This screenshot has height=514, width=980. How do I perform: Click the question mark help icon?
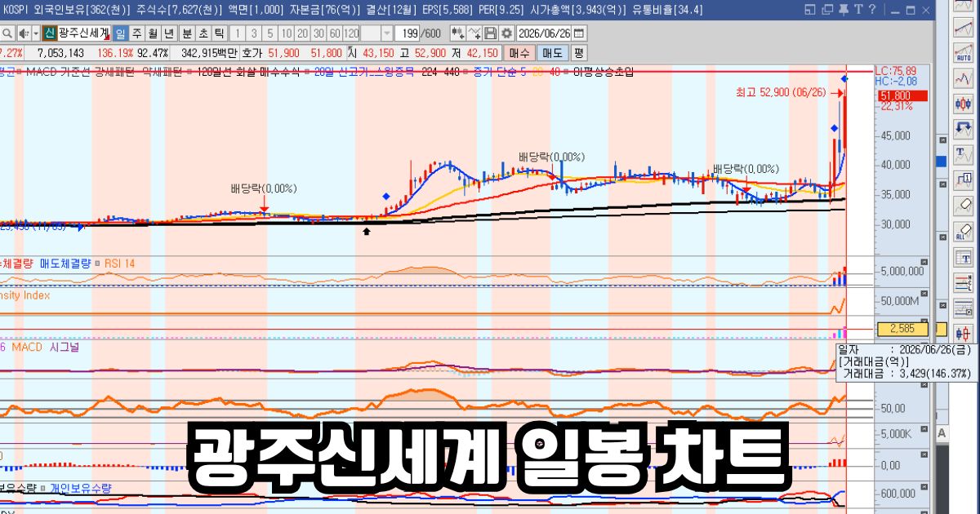tap(872, 9)
